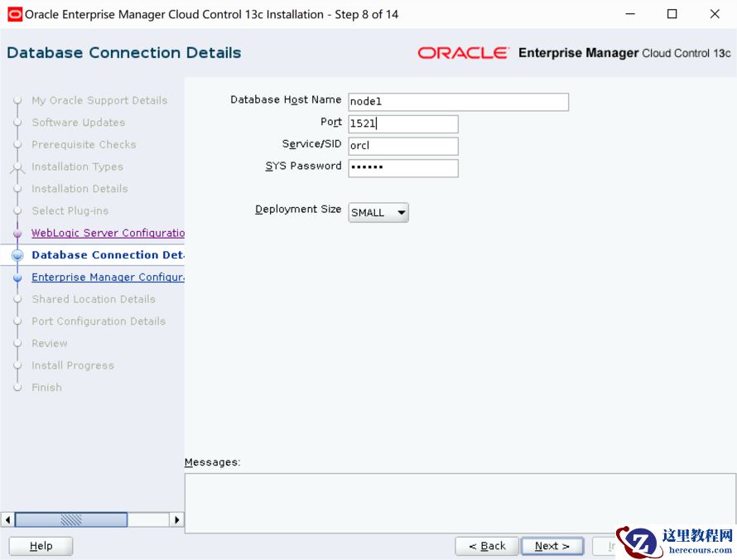Click the right scroll arrow of the steps pane
This screenshot has width=737, height=560.
[176, 519]
